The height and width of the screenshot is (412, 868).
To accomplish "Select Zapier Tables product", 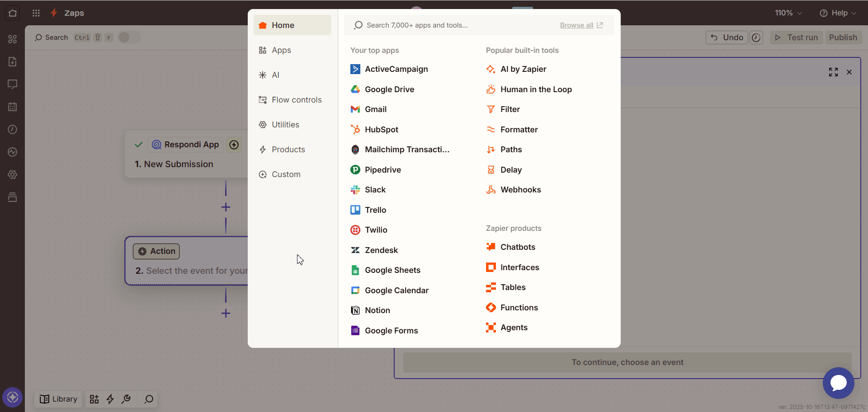I will pyautogui.click(x=506, y=287).
